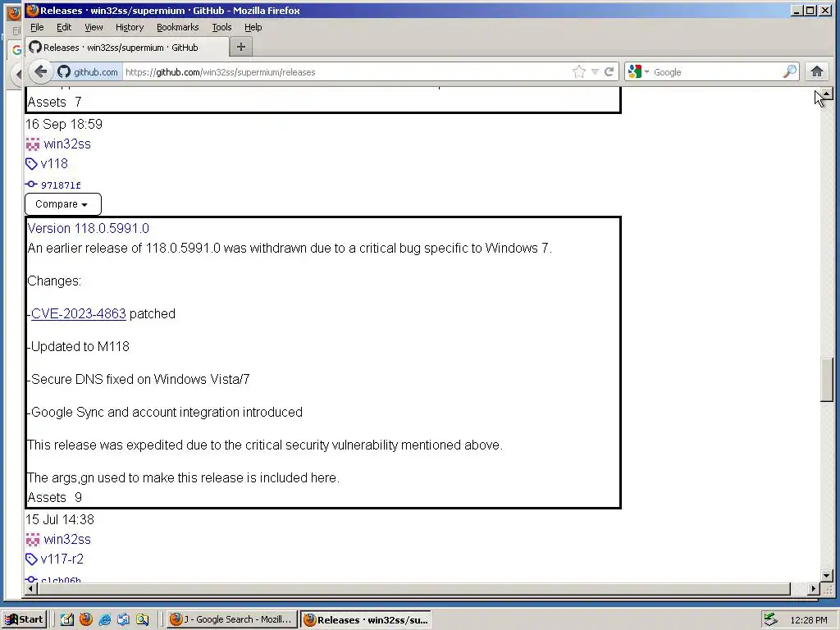Screen dimensions: 840x630
Task: Click the horizontal scrollbar left arrow
Action: 31,589
